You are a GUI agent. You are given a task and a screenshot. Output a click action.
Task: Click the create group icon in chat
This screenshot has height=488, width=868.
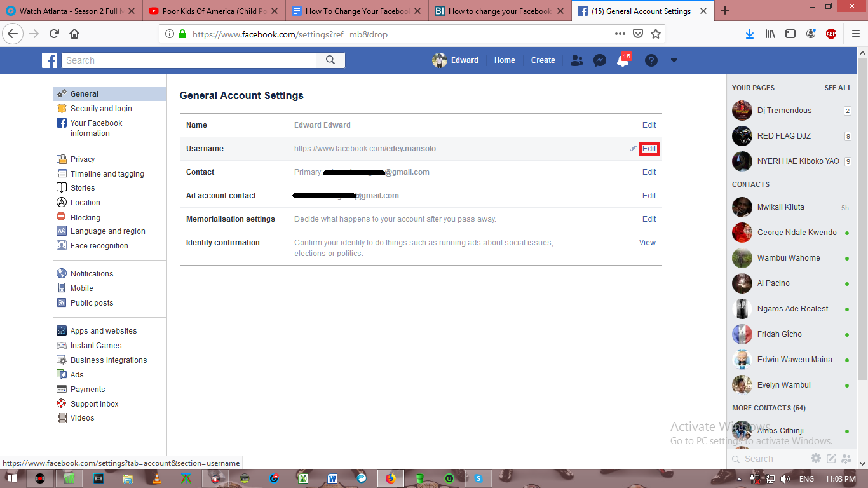coord(846,458)
